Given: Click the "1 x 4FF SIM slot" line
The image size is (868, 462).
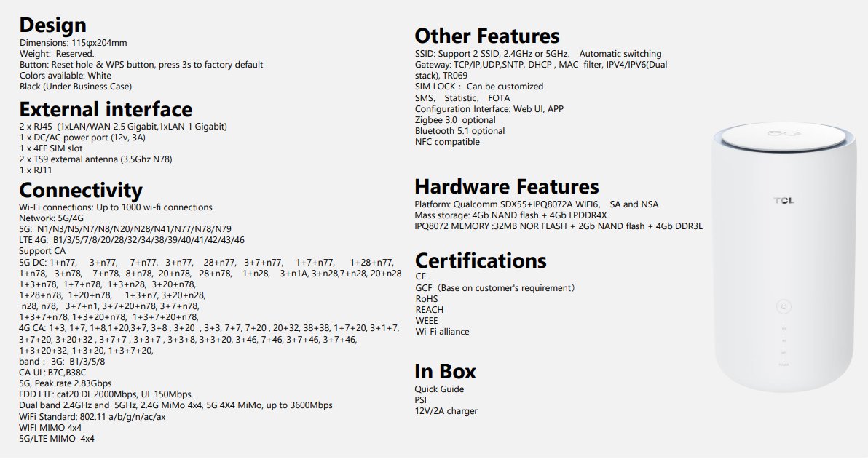Looking at the screenshot, I should pos(51,148).
